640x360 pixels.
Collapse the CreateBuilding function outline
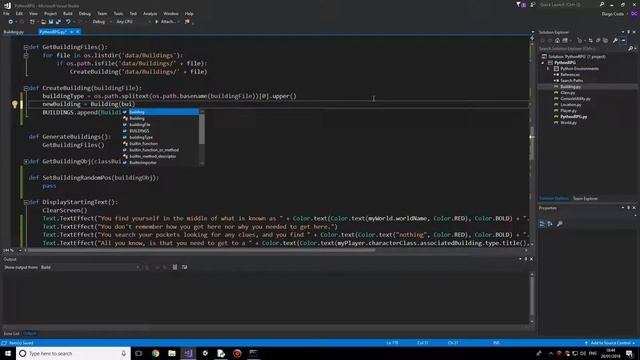pyautogui.click(x=26, y=88)
